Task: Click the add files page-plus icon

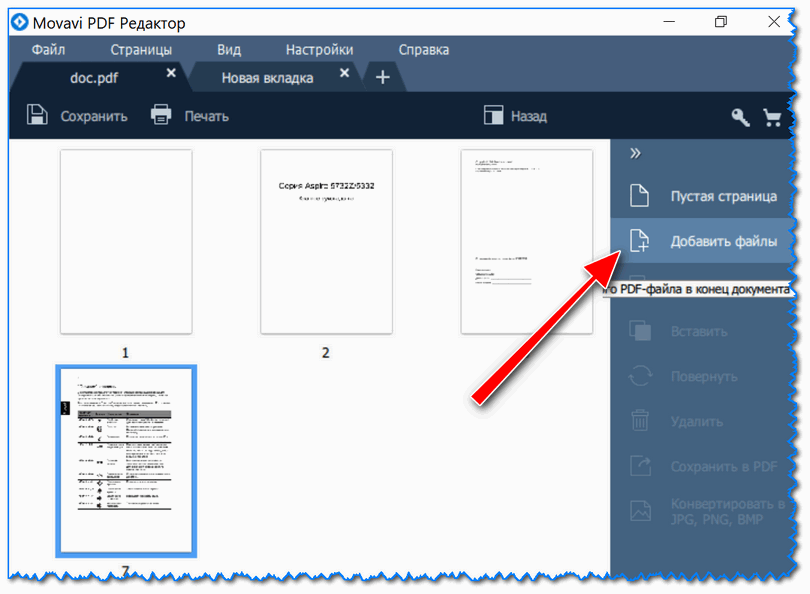Action: coord(640,241)
